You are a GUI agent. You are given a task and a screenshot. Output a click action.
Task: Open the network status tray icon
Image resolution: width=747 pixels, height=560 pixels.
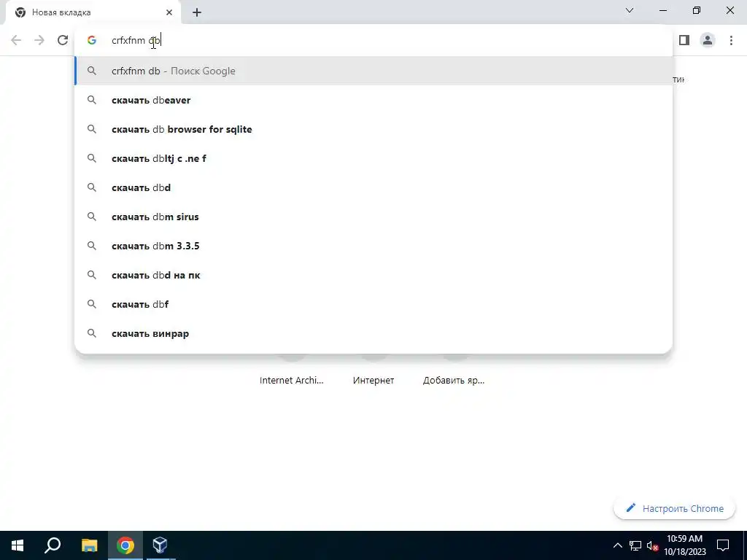click(x=635, y=545)
